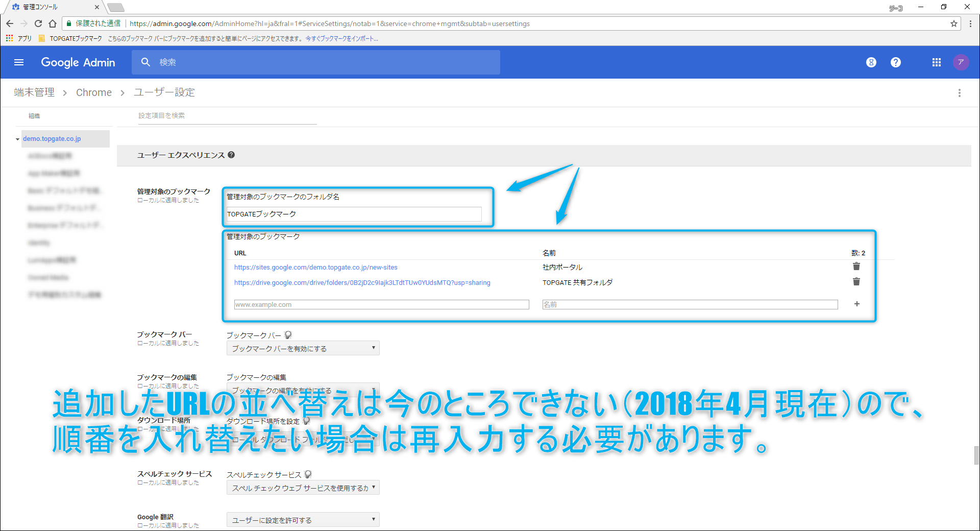Delete the 社内ポータル bookmark row
The image size is (980, 531).
856,267
